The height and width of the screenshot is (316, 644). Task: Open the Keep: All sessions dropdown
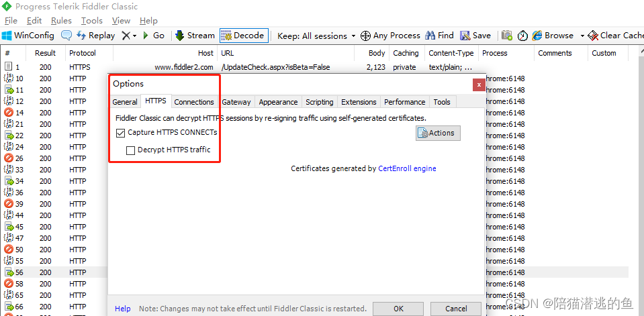316,36
